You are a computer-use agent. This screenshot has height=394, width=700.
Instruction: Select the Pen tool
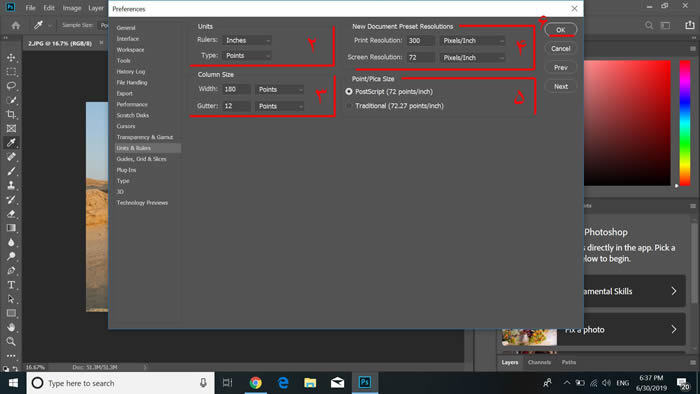(11, 270)
